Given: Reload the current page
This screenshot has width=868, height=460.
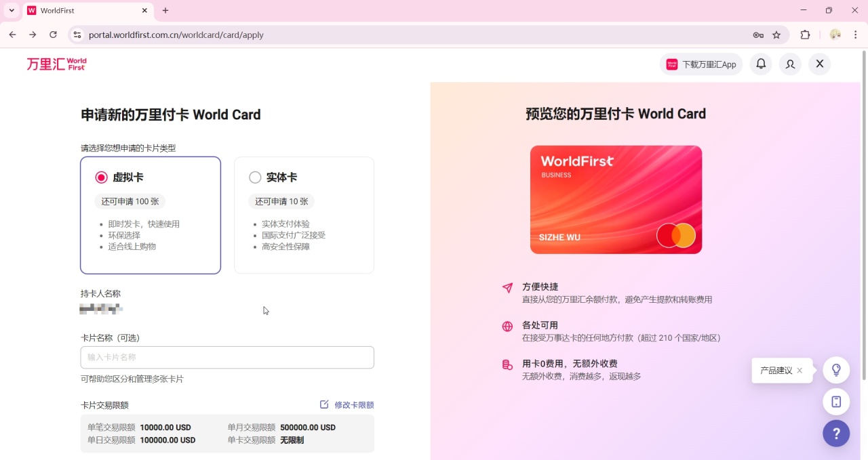Looking at the screenshot, I should click(x=53, y=35).
